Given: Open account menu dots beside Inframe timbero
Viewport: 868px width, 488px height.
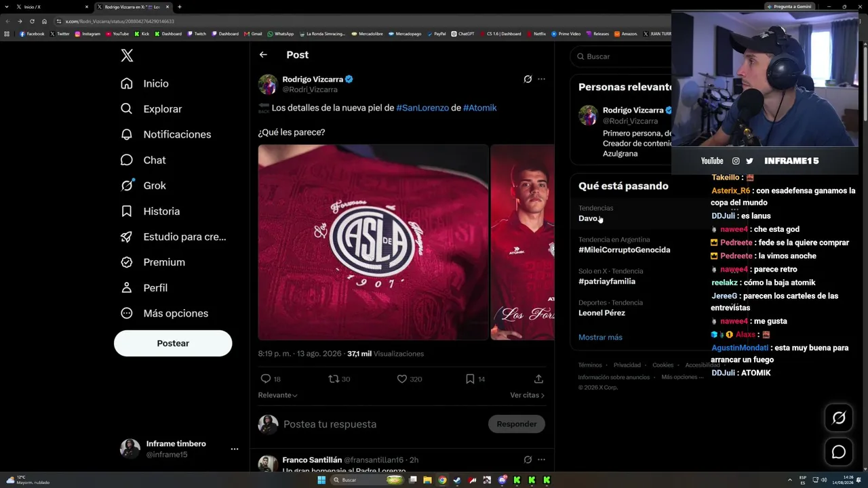Looking at the screenshot, I should pos(235,449).
